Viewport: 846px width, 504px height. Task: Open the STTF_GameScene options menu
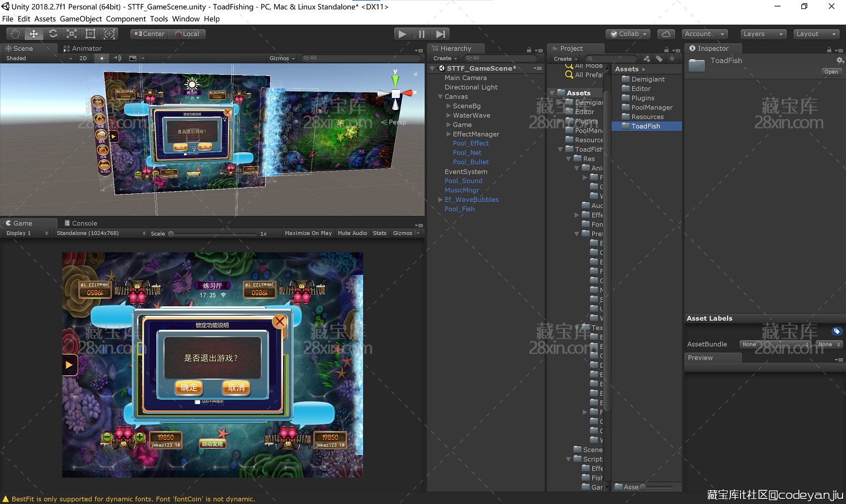538,68
